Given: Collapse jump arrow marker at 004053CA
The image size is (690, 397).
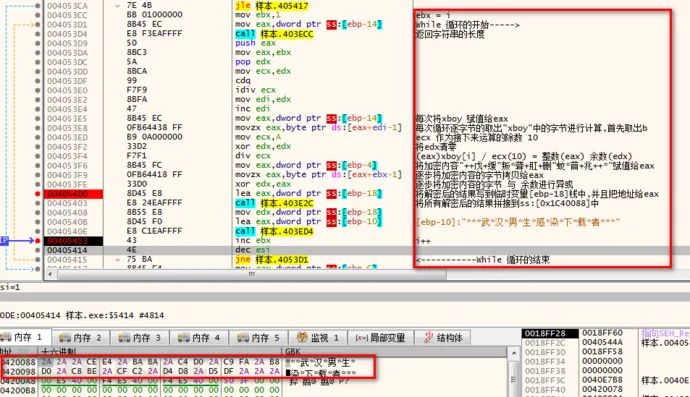Looking at the screenshot, I should point(117,6).
